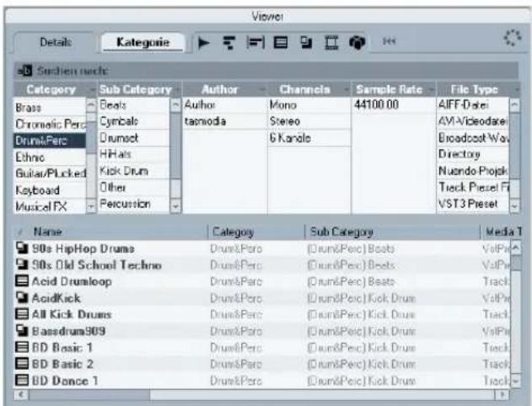The height and width of the screenshot is (406, 532).
Task: Select Musical FX in the Category list
Action: pos(50,206)
